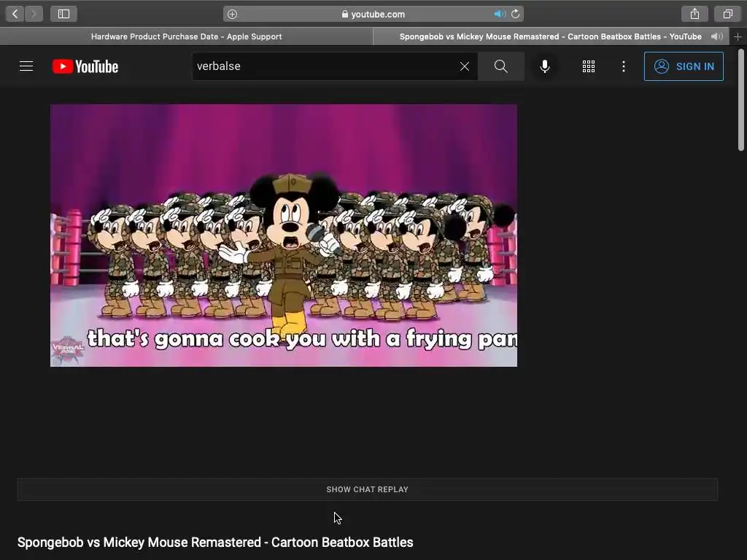Open settings via three-dot menu
The width and height of the screenshot is (747, 560).
coord(624,66)
